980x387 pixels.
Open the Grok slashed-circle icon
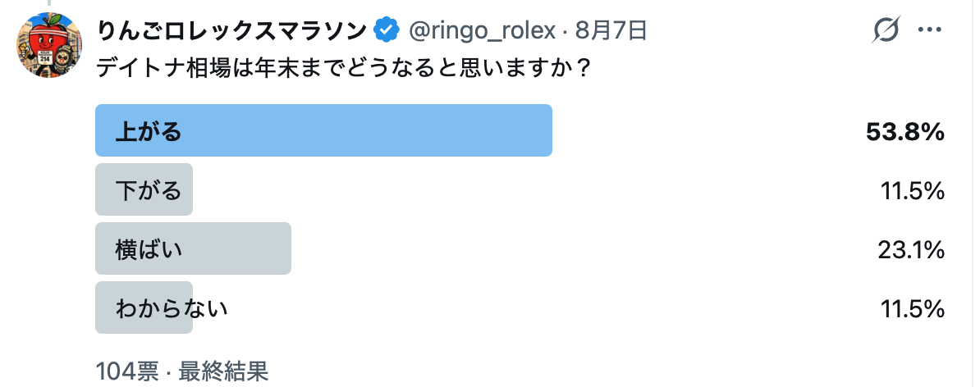coord(886,30)
